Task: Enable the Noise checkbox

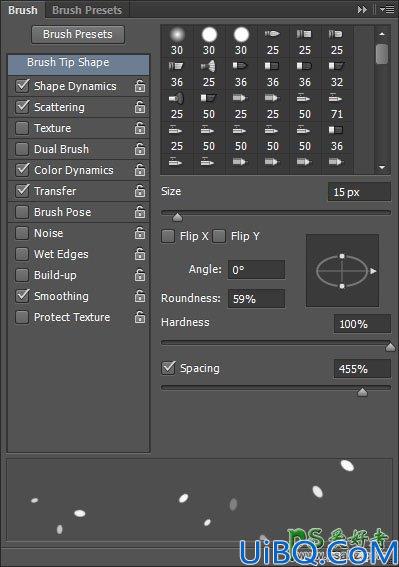Action: 22,233
